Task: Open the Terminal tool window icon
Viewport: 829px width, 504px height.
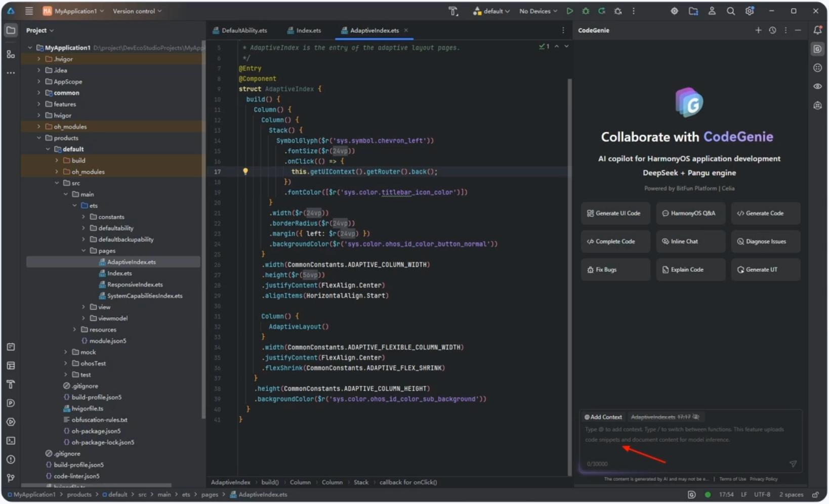Action: (x=11, y=441)
